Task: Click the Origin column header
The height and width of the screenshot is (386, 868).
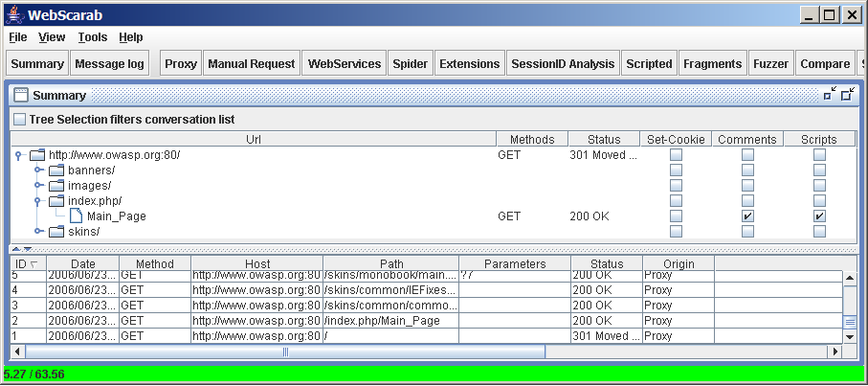Action: [x=679, y=264]
